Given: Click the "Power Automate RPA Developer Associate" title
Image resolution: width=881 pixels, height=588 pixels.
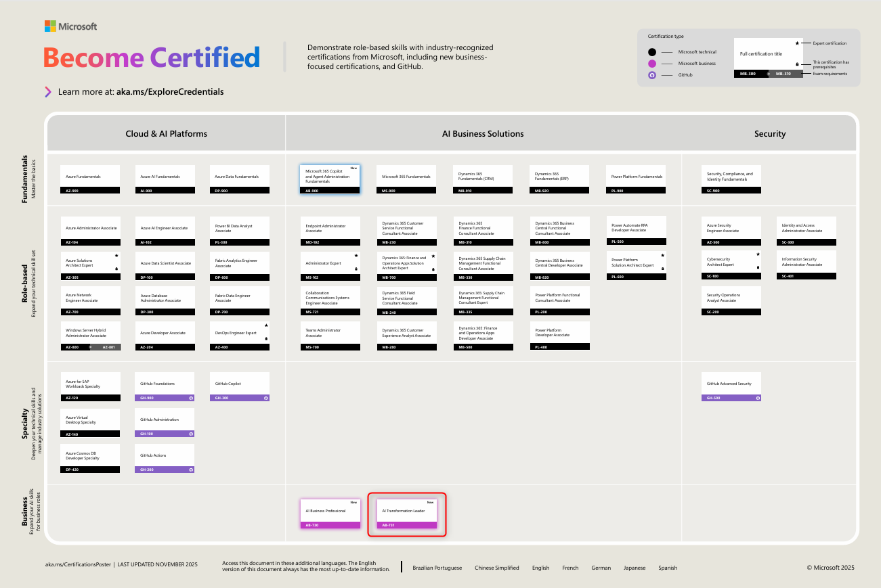Looking at the screenshot, I should 630,227.
